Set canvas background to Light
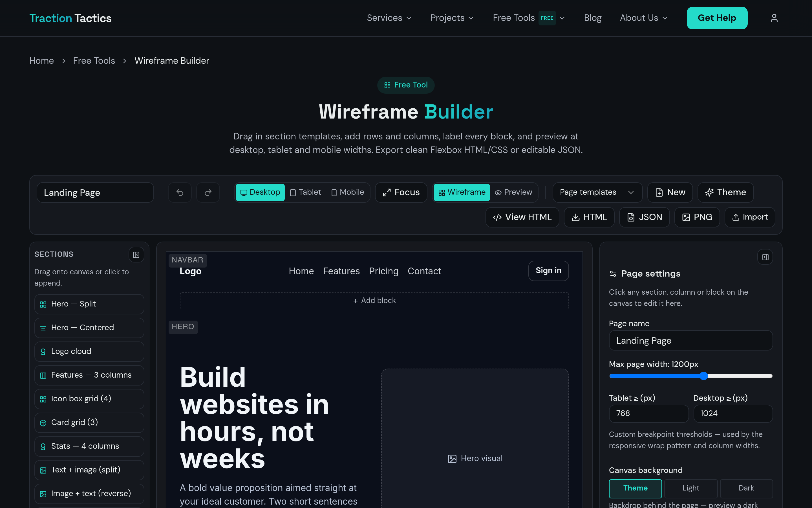The width and height of the screenshot is (812, 508). 690,489
